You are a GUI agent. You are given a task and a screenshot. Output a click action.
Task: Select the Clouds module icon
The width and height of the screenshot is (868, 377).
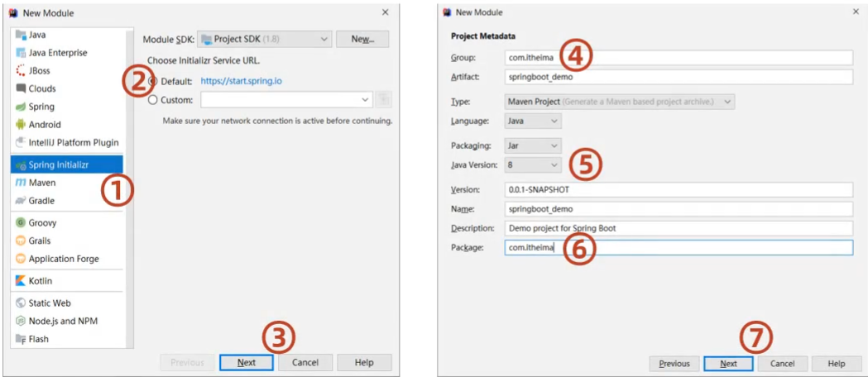pos(21,88)
